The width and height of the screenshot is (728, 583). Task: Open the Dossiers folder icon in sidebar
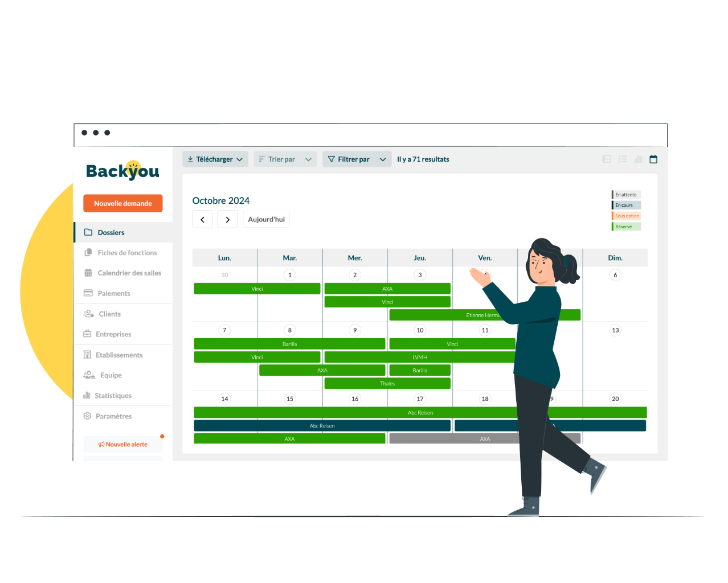[x=88, y=232]
